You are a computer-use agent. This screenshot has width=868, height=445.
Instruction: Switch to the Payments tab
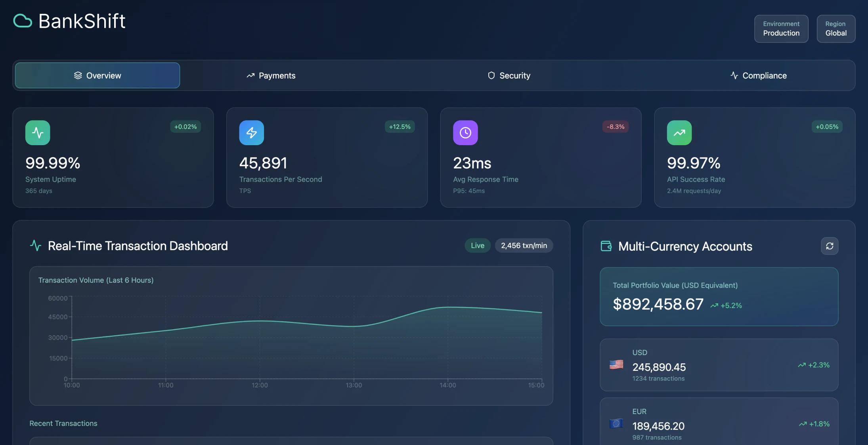(x=271, y=75)
